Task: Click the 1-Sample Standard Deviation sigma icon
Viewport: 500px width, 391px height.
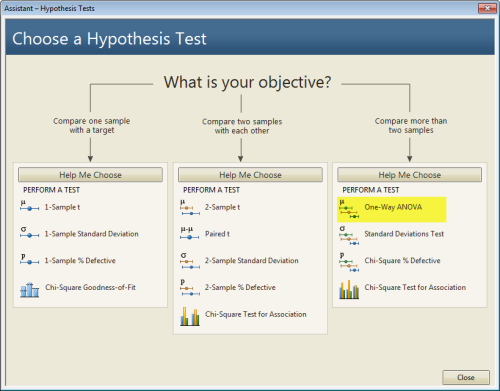Action: pyautogui.click(x=29, y=233)
